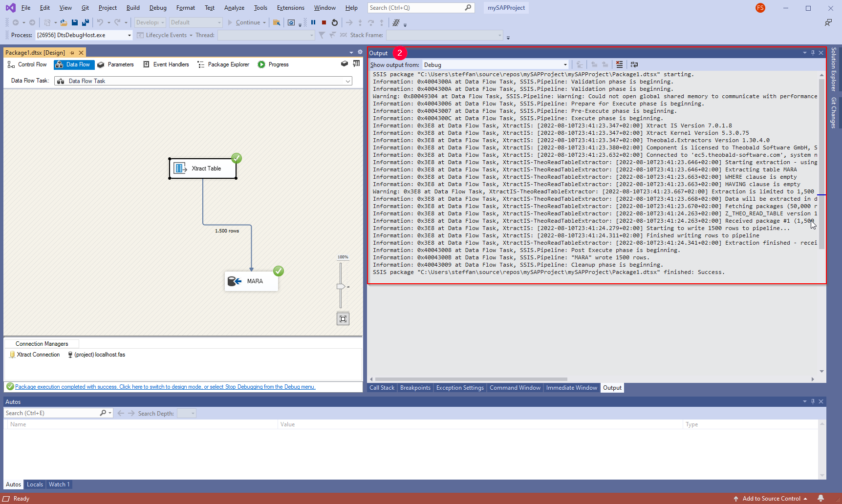Open the Debug menu

click(x=158, y=8)
